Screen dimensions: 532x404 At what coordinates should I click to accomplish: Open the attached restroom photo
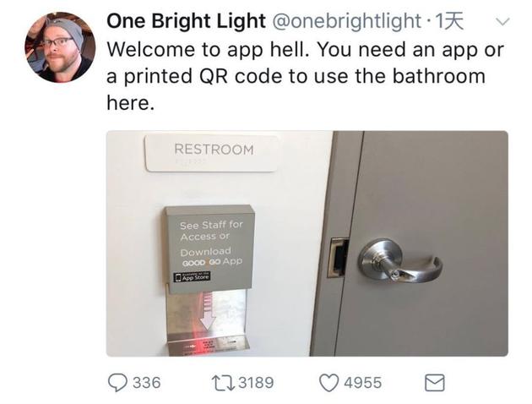tap(307, 243)
